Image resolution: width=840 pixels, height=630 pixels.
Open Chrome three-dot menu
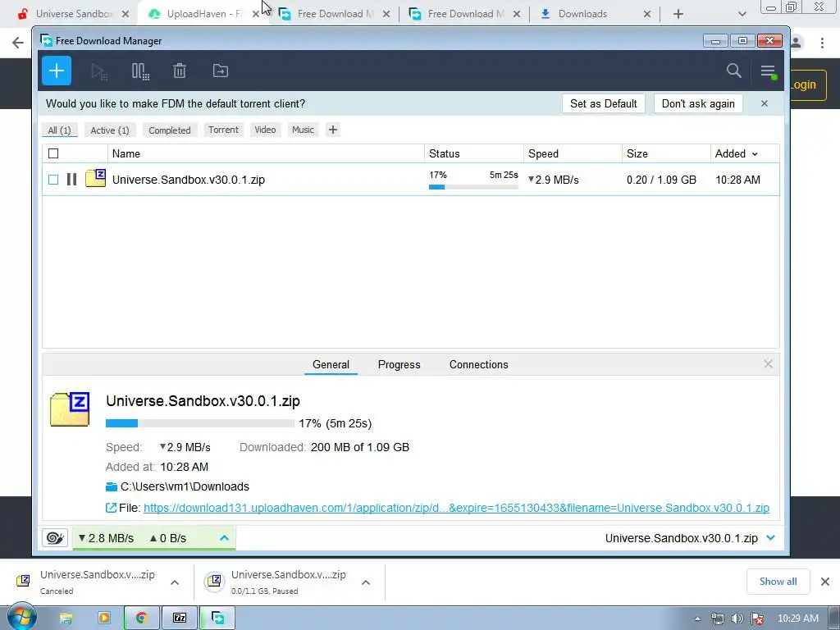(822, 43)
